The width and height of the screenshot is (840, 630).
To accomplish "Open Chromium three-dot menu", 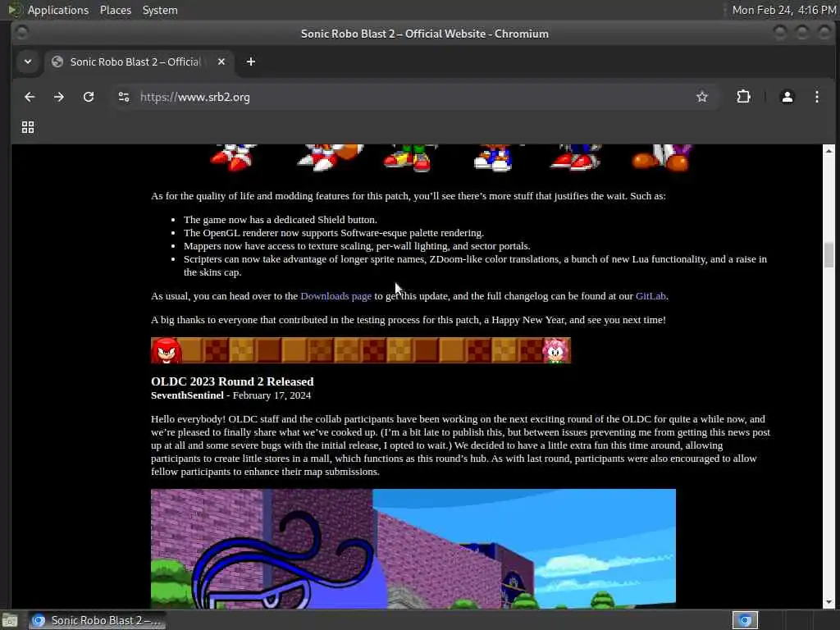I will point(816,97).
